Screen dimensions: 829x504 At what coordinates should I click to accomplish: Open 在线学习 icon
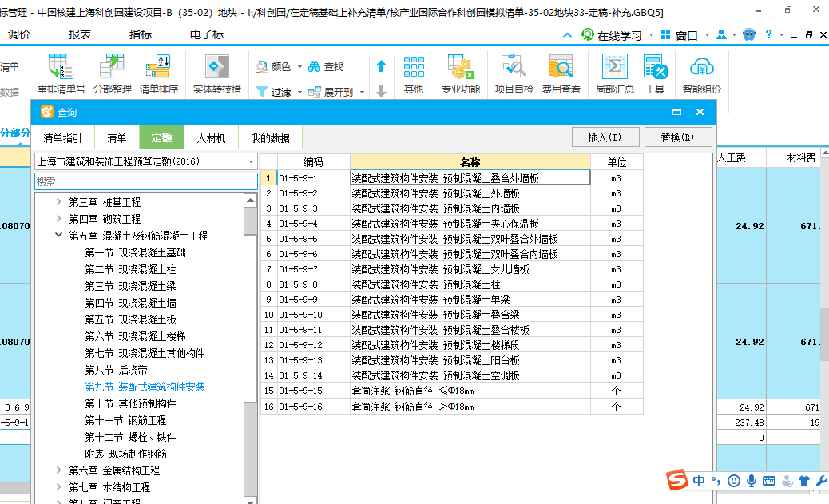click(587, 35)
